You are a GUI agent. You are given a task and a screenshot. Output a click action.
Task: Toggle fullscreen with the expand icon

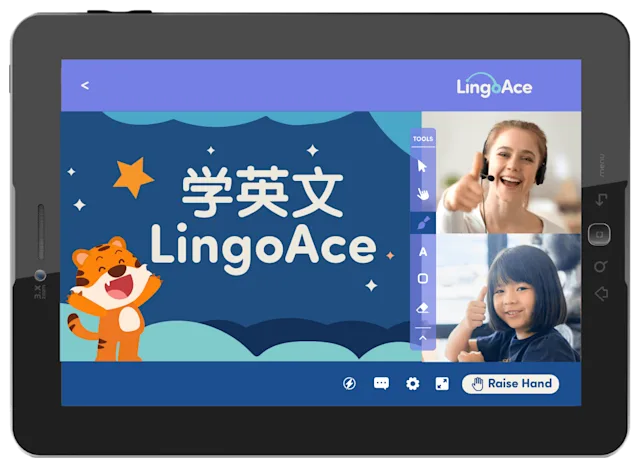(x=442, y=384)
